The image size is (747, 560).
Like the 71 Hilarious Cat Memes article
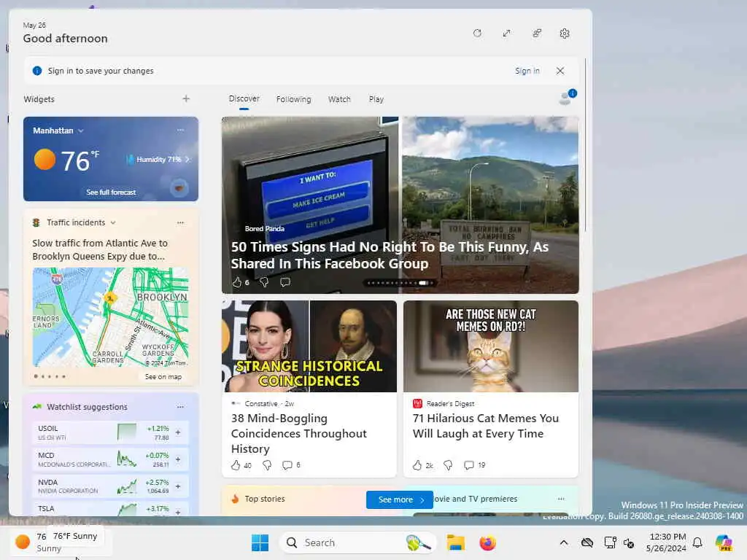[x=417, y=465]
